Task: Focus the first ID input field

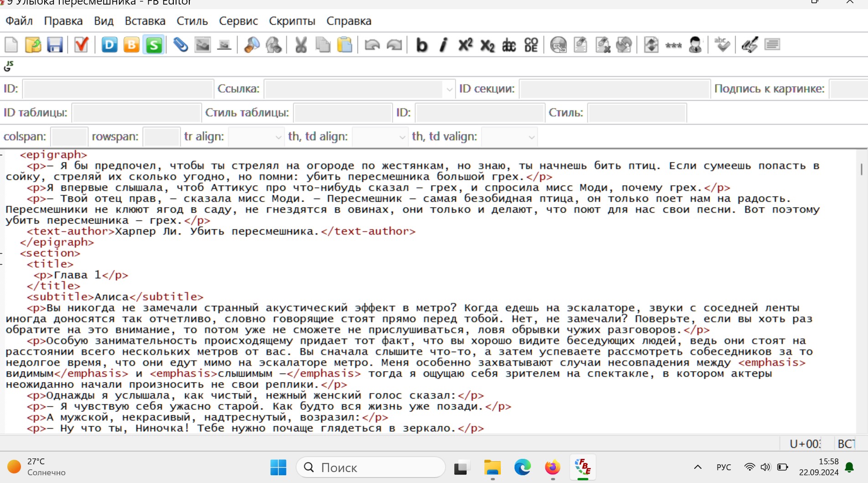Action: click(118, 89)
